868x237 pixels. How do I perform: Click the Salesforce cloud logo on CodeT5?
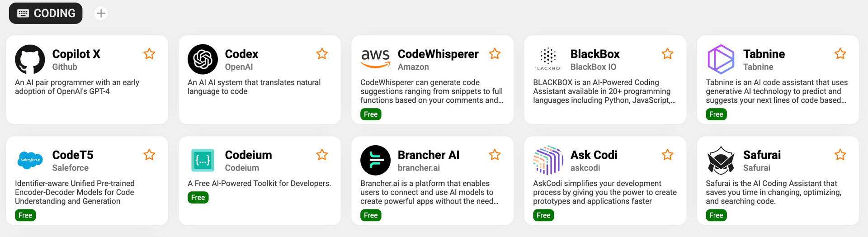[30, 160]
